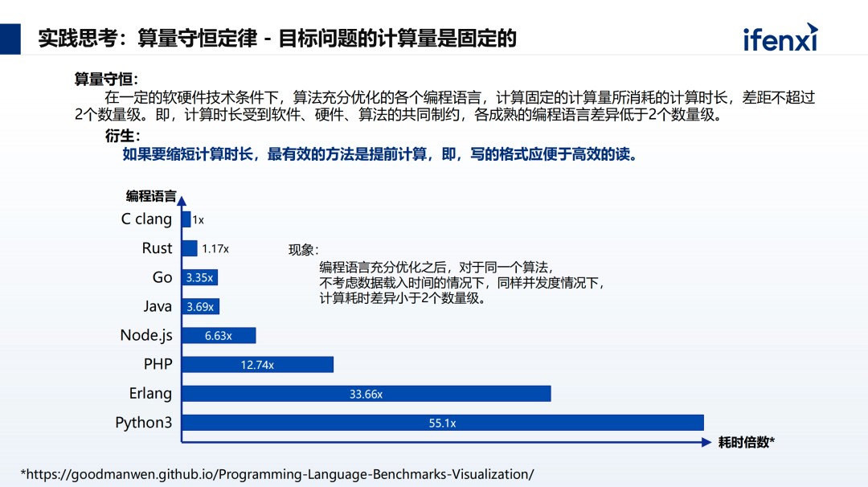The height and width of the screenshot is (487, 868).
Task: Select the paragraph line starting 在一定的软硬件技术条件下
Action: (x=460, y=98)
